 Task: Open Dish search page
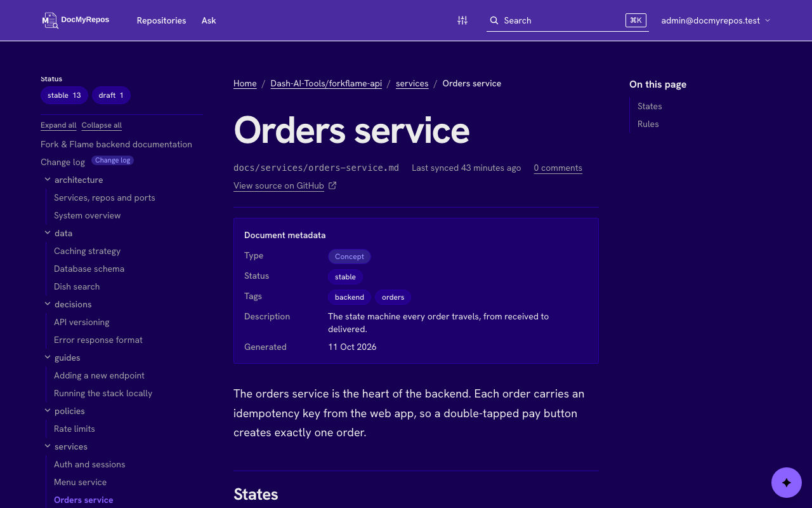click(x=77, y=286)
